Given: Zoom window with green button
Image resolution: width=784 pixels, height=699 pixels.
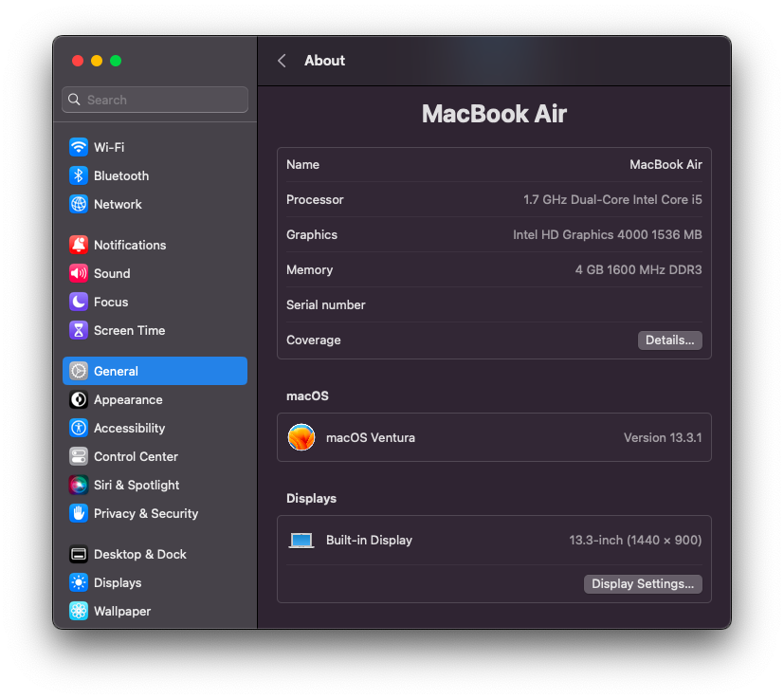Looking at the screenshot, I should [116, 61].
